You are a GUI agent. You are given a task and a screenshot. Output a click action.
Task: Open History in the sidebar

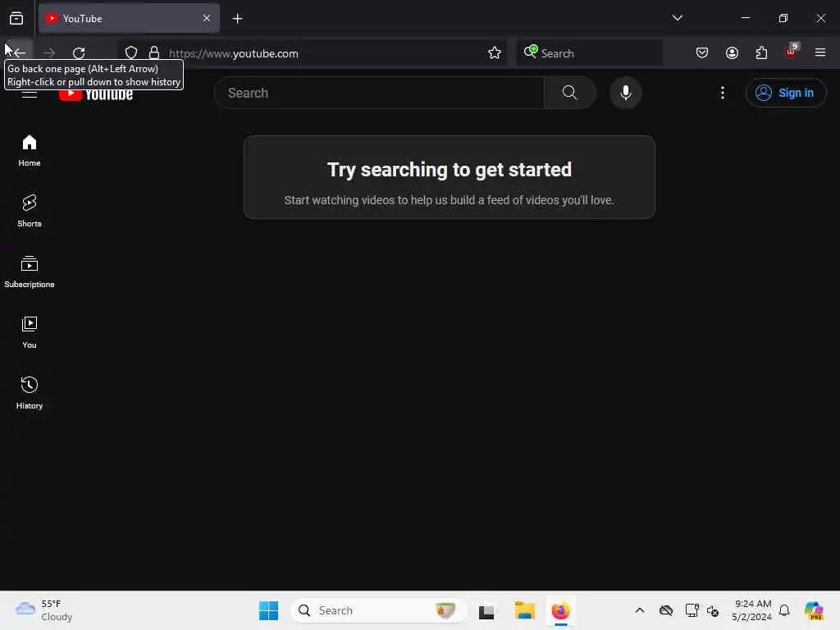tap(30, 393)
